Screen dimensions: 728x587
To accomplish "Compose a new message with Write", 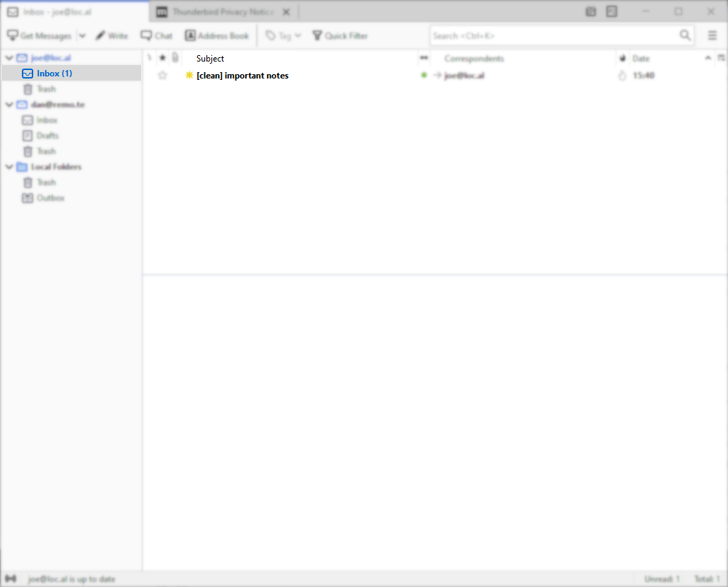I will [x=112, y=36].
